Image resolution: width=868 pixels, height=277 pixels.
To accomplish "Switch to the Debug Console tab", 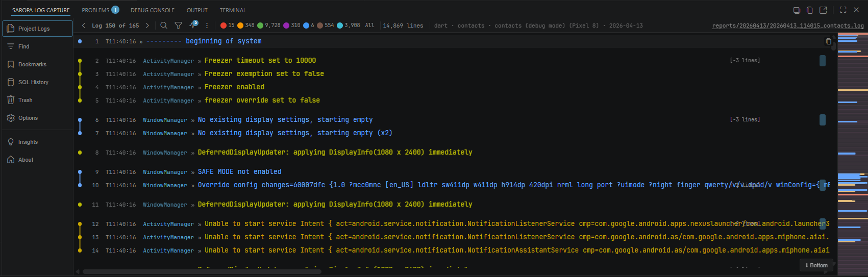I will tap(153, 10).
